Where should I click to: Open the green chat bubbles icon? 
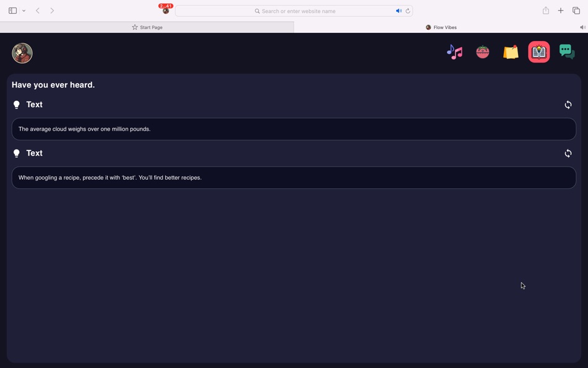(x=567, y=52)
